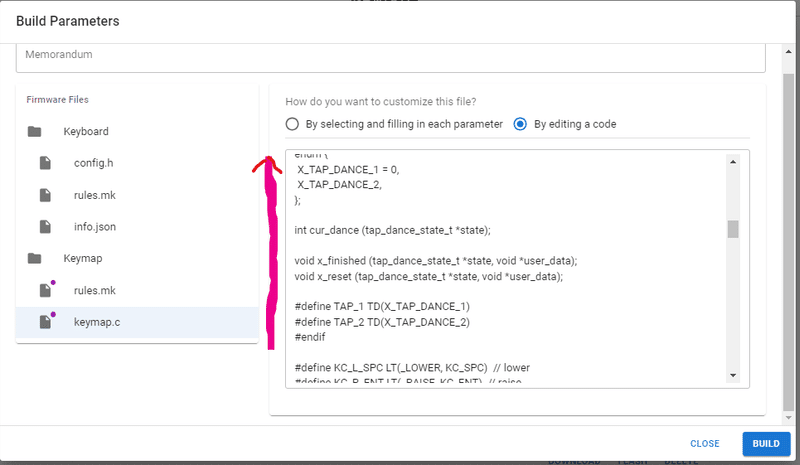The height and width of the screenshot is (465, 800).
Task: Click the code editor scroll-up arrow
Action: click(733, 162)
